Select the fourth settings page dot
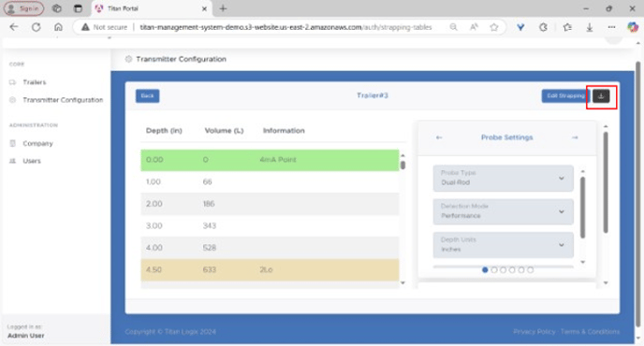This screenshot has height=346, width=644. click(x=512, y=270)
